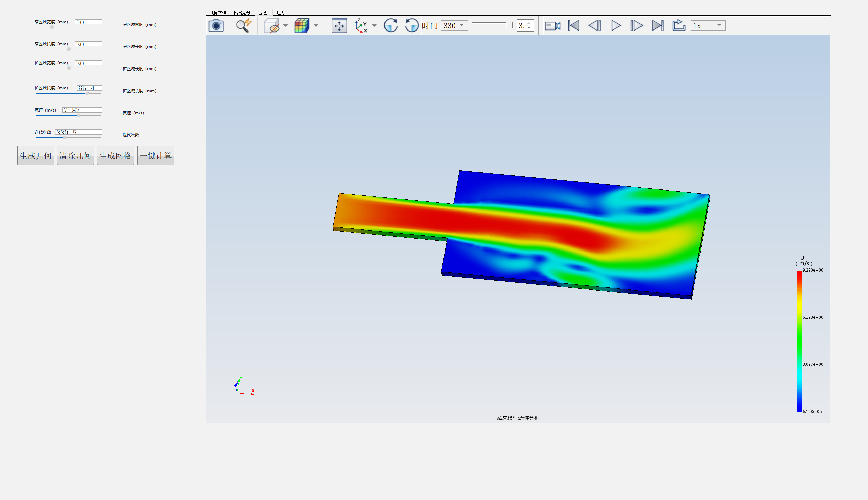Image resolution: width=868 pixels, height=500 pixels.
Task: Click the U (m/s) legend title
Action: (804, 261)
